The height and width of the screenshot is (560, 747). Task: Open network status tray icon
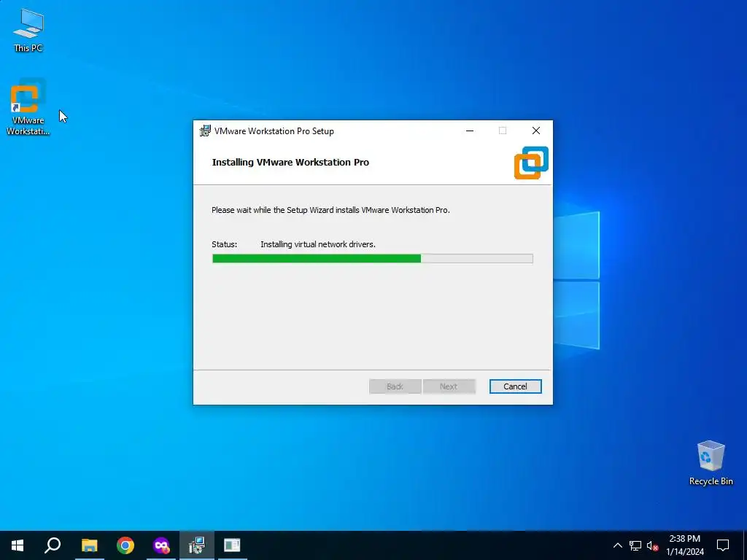pyautogui.click(x=635, y=545)
